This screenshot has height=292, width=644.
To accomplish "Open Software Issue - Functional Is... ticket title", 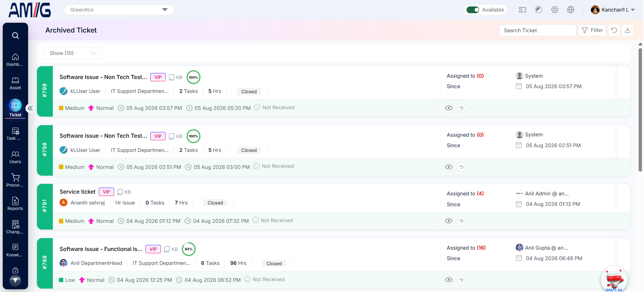I will pyautogui.click(x=101, y=249).
